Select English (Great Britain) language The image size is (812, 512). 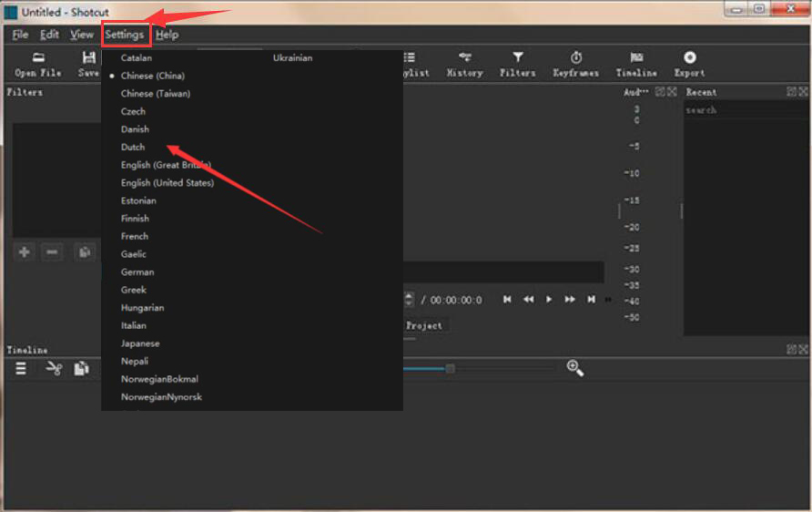pos(166,165)
